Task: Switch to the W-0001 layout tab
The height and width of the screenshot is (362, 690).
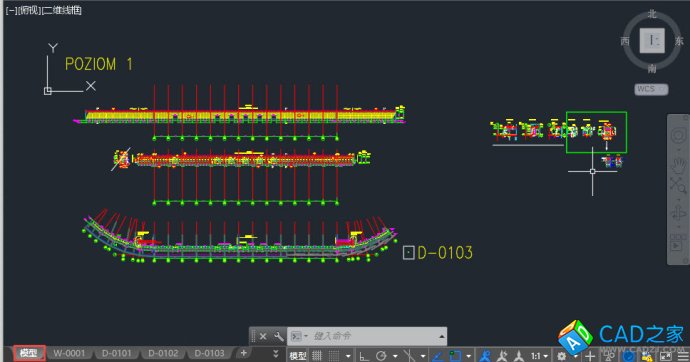Action: click(69, 353)
